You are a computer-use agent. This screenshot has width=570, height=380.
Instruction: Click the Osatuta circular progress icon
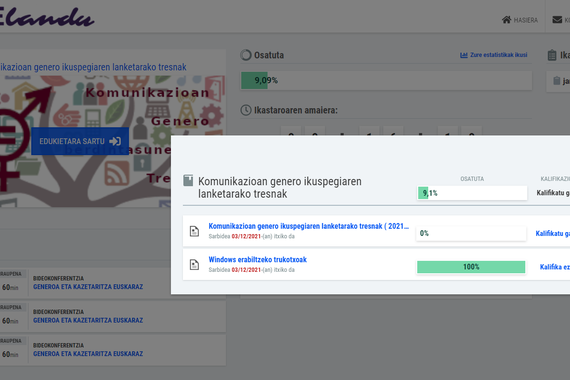click(x=246, y=55)
